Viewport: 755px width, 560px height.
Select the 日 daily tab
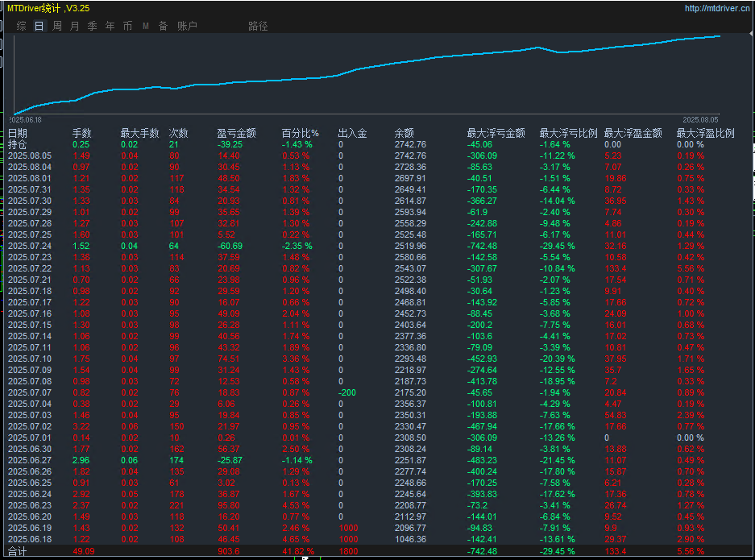[39, 26]
